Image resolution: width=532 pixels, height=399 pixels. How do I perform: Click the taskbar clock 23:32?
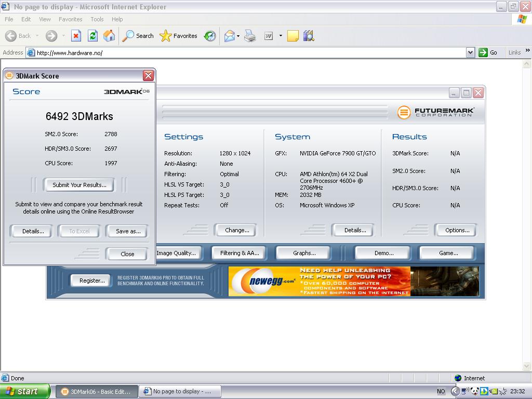517,392
